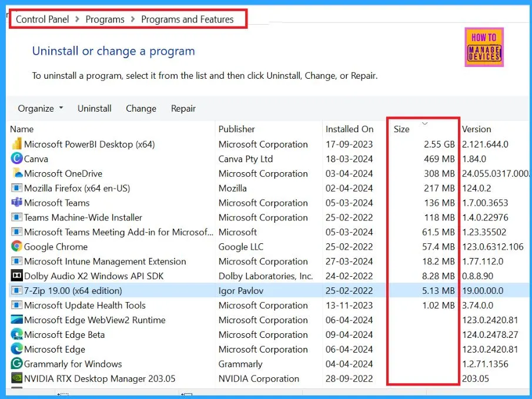Select Mozilla Firefox (x64 en-US) entry
Screen dimensions: 532x399
click(x=77, y=188)
